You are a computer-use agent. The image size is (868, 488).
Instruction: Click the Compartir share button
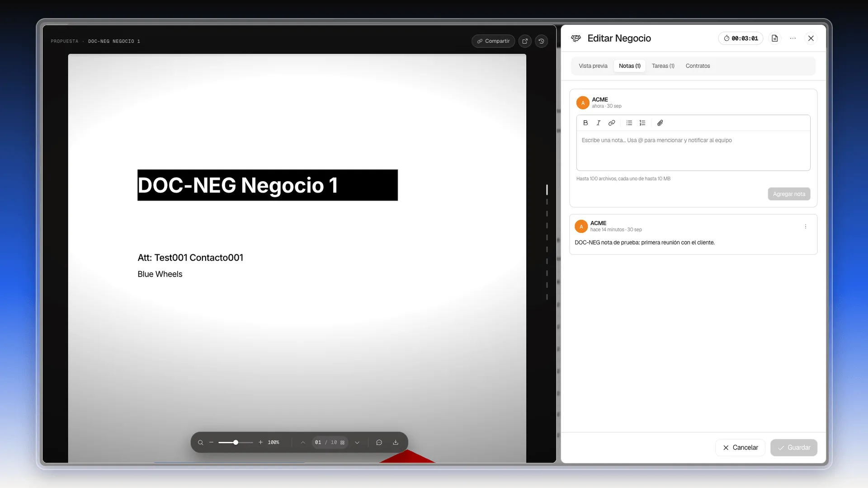pyautogui.click(x=493, y=41)
